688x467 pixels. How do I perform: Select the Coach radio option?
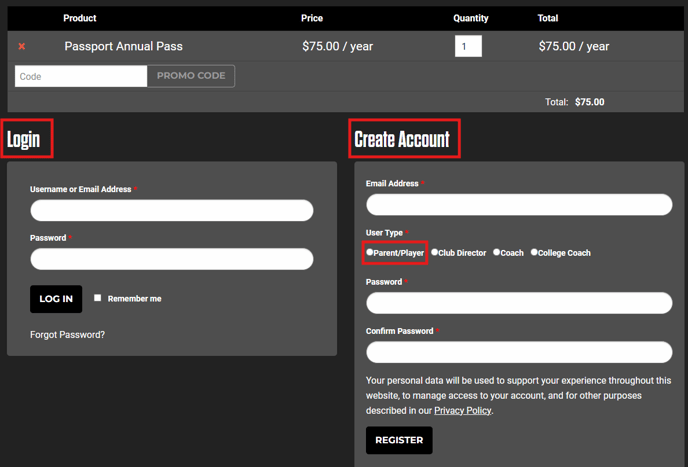(497, 253)
